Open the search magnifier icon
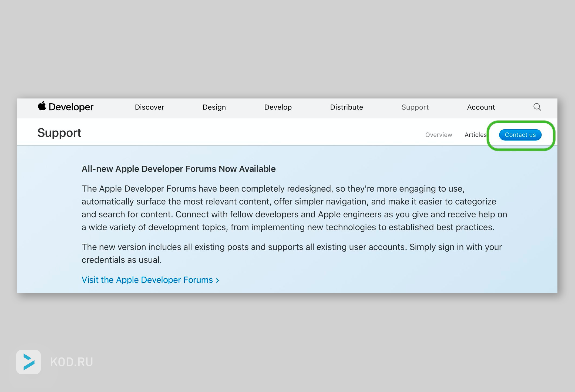Viewport: 575px width, 392px height. (537, 107)
